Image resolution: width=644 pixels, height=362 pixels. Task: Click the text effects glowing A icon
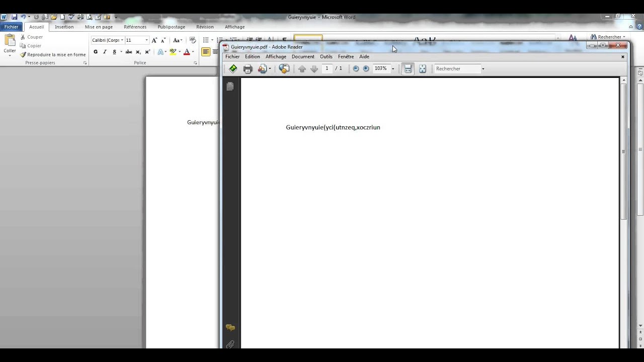(161, 52)
